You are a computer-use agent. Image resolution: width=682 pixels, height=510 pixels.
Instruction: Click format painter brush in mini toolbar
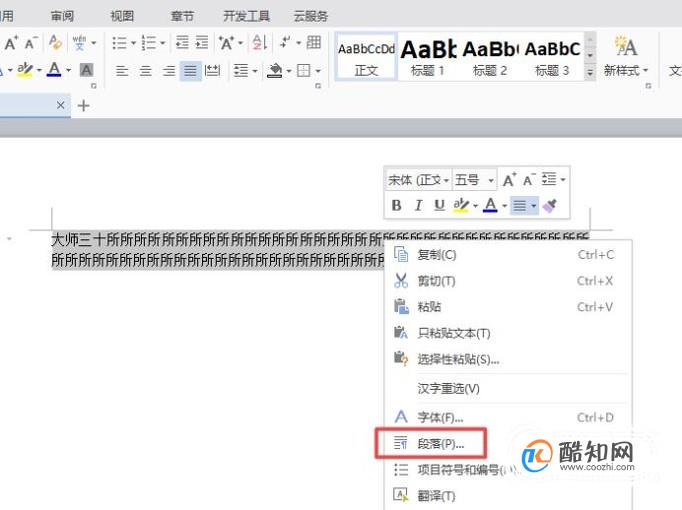(x=550, y=205)
